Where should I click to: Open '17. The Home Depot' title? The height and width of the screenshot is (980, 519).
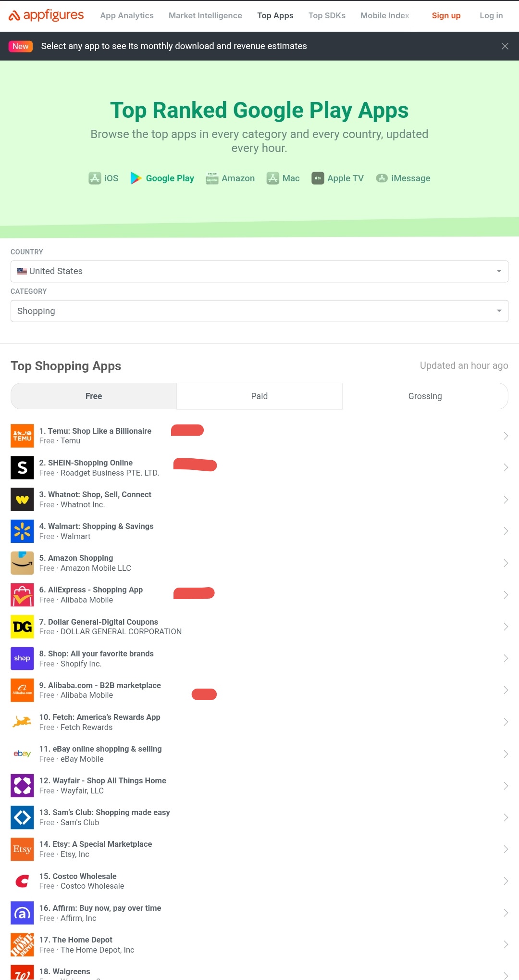click(x=76, y=940)
